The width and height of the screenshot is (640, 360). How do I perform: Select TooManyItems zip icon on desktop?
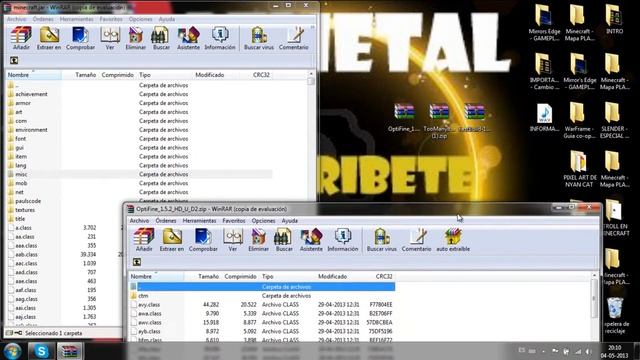pyautogui.click(x=439, y=121)
